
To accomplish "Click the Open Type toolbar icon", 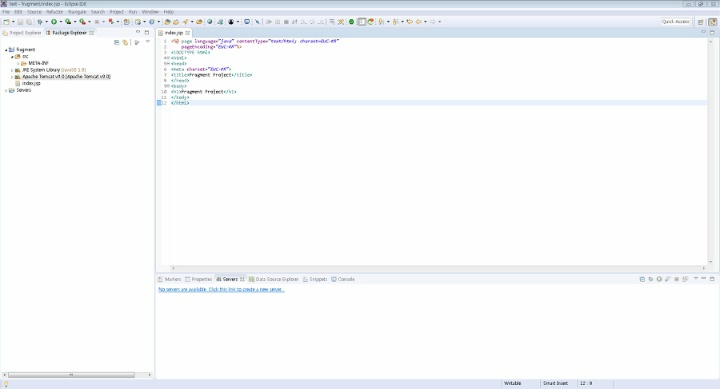I will click(167, 22).
